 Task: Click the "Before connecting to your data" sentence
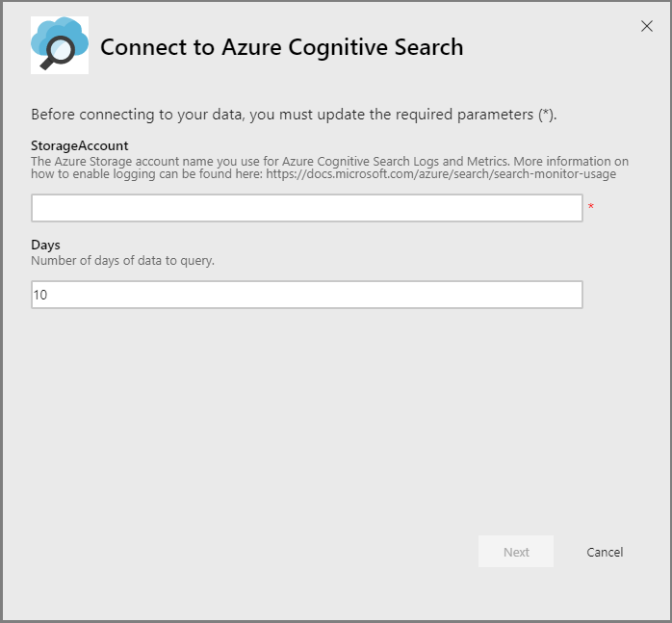(x=294, y=114)
